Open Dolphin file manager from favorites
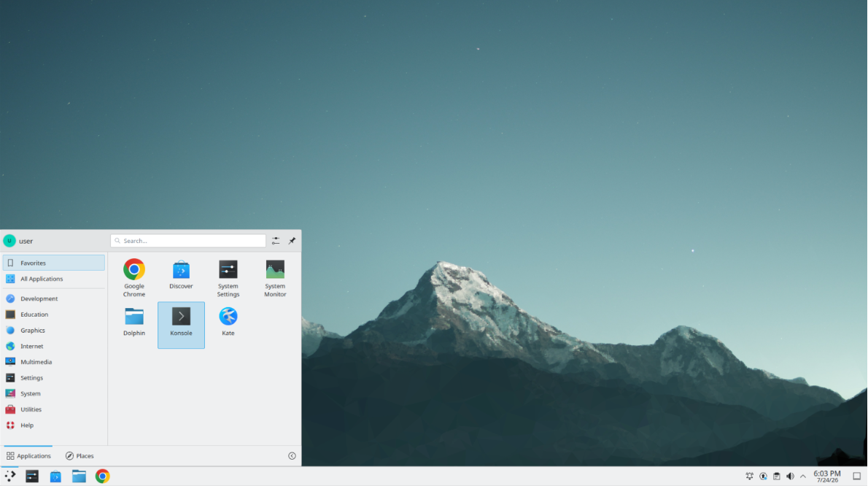Image resolution: width=868 pixels, height=486 pixels. pos(134,325)
